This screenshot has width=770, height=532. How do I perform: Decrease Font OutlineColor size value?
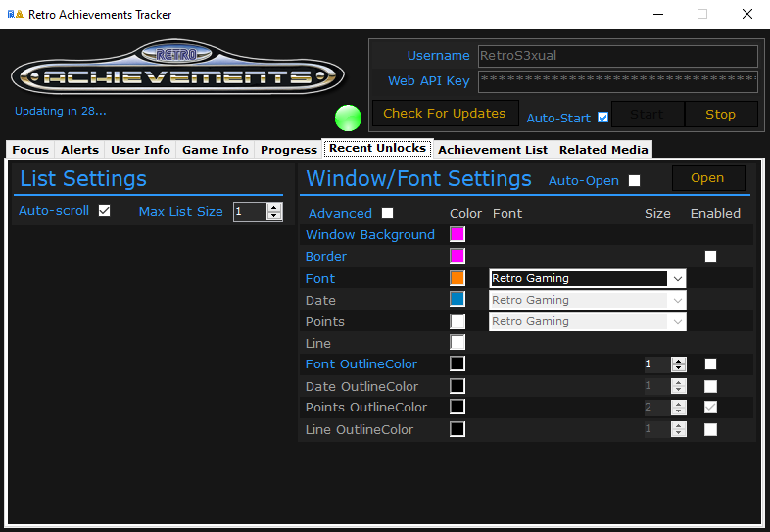click(x=679, y=368)
